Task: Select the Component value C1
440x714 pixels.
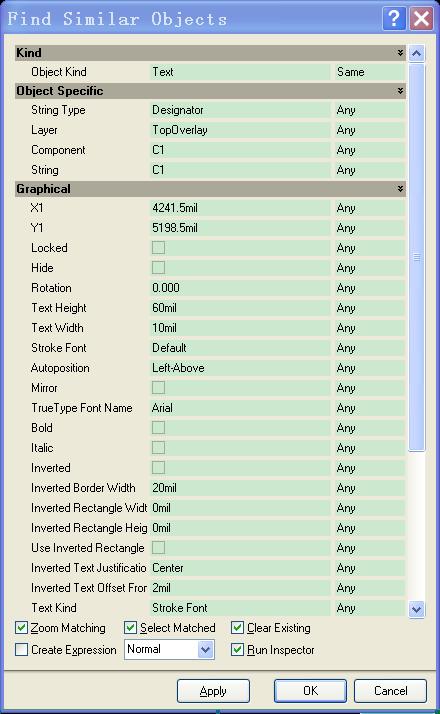Action: tap(240, 150)
